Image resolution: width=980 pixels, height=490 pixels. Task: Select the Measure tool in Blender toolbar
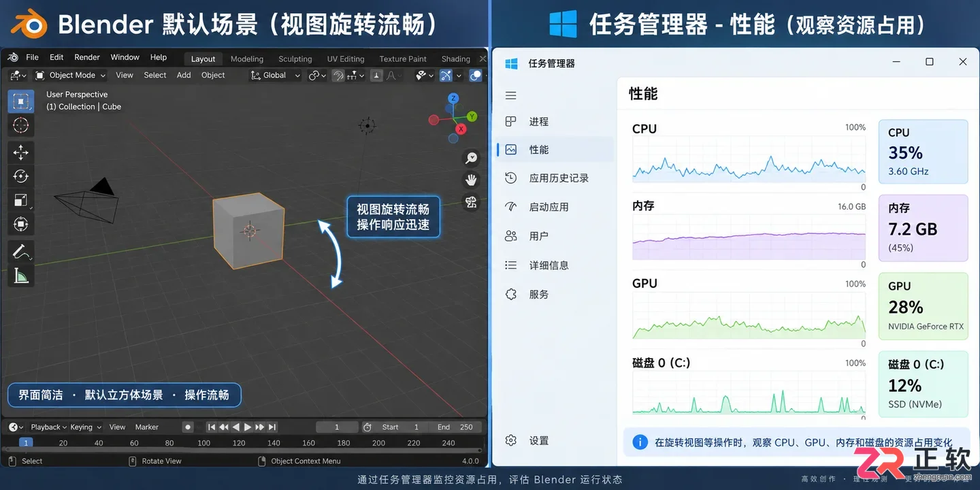(20, 276)
